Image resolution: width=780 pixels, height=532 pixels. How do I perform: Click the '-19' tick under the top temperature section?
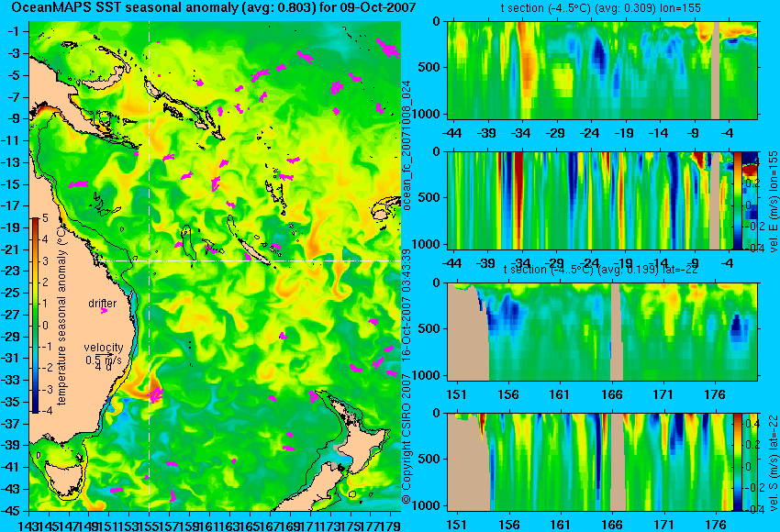[x=624, y=133]
